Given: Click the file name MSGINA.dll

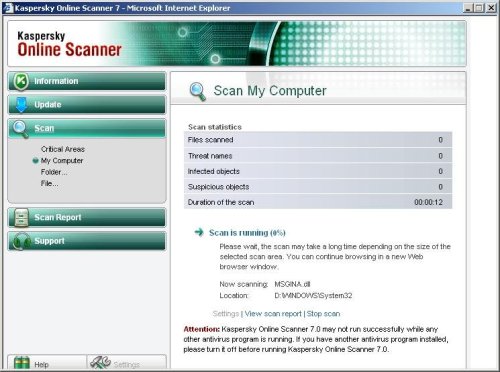Looking at the screenshot, I should (292, 284).
